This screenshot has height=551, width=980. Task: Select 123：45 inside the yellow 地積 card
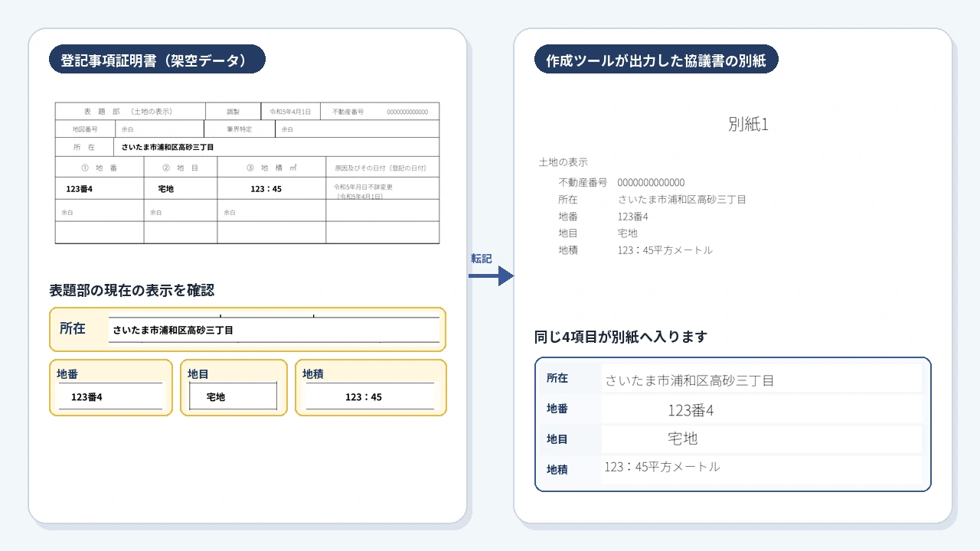pyautogui.click(x=364, y=397)
